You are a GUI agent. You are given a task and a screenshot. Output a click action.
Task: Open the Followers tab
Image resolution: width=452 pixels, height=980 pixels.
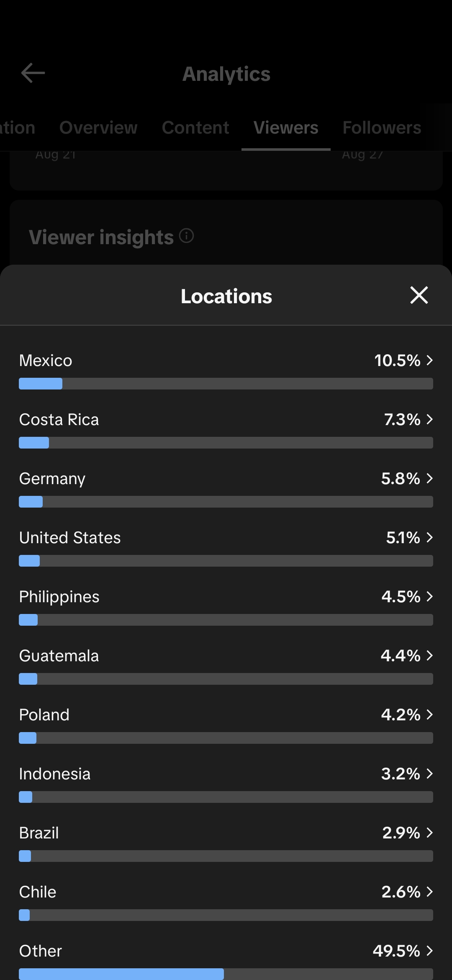coord(382,128)
